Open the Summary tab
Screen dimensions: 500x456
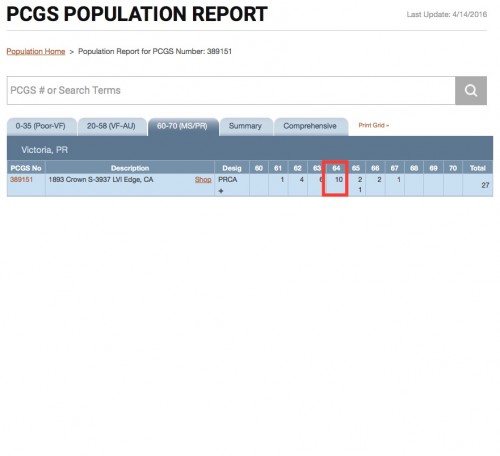246,126
